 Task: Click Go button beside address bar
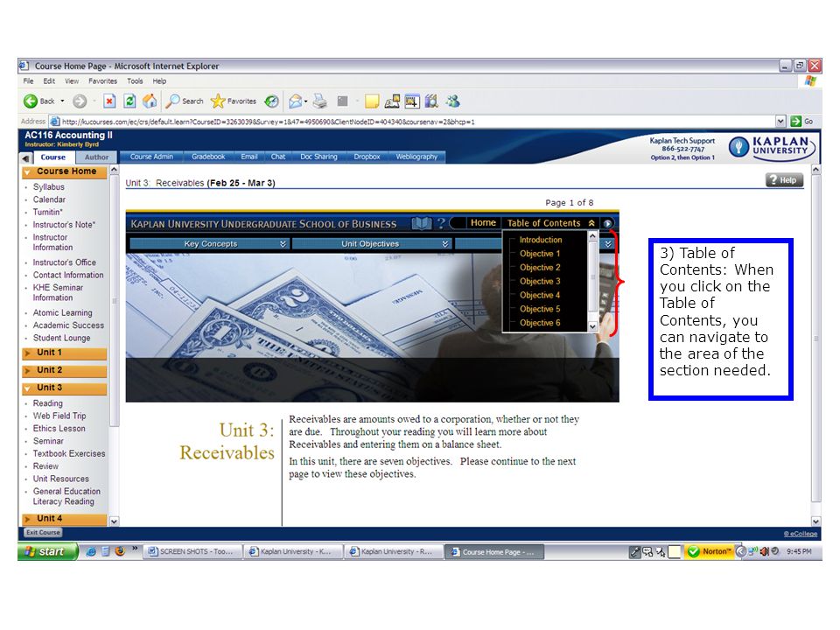click(x=802, y=122)
